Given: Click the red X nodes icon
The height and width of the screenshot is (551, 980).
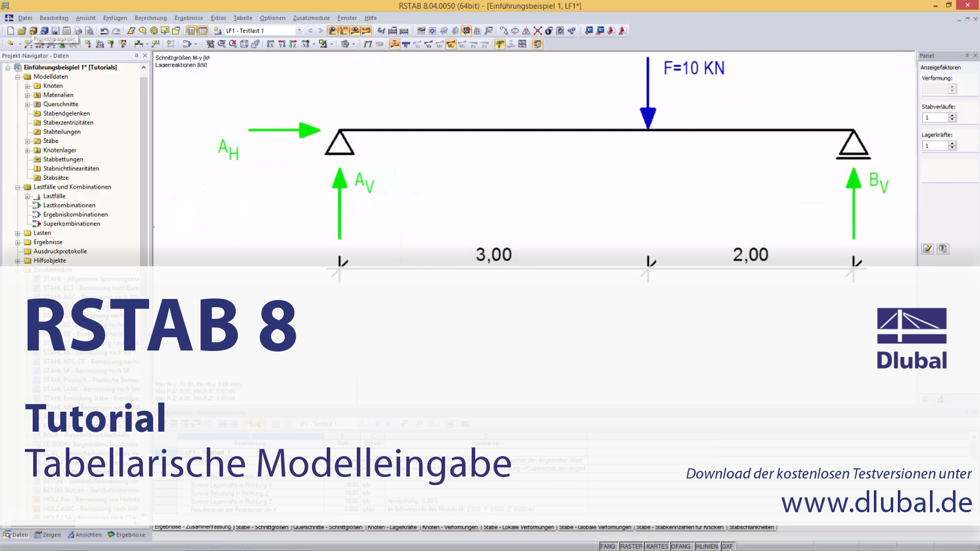Looking at the screenshot, I should pyautogui.click(x=537, y=31).
